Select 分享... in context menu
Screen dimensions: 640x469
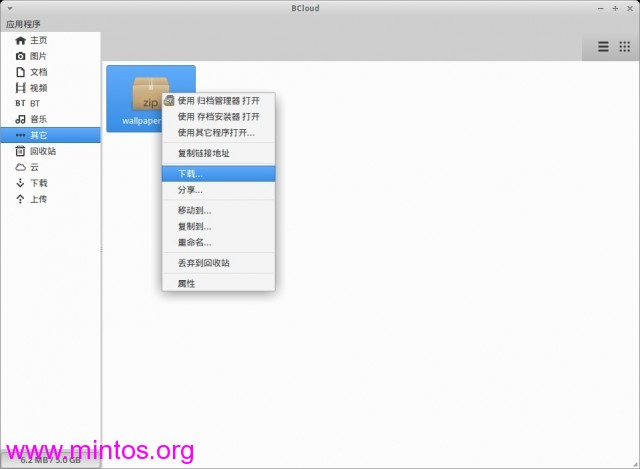(218, 190)
